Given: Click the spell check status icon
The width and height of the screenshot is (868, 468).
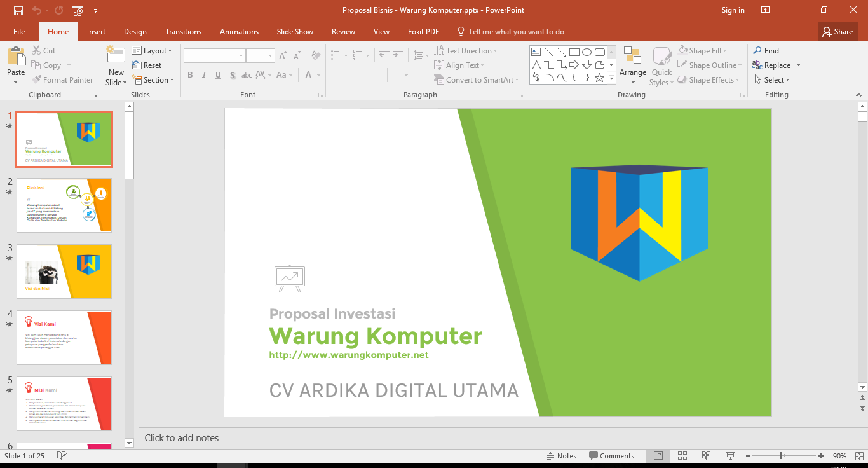Looking at the screenshot, I should pyautogui.click(x=62, y=456).
